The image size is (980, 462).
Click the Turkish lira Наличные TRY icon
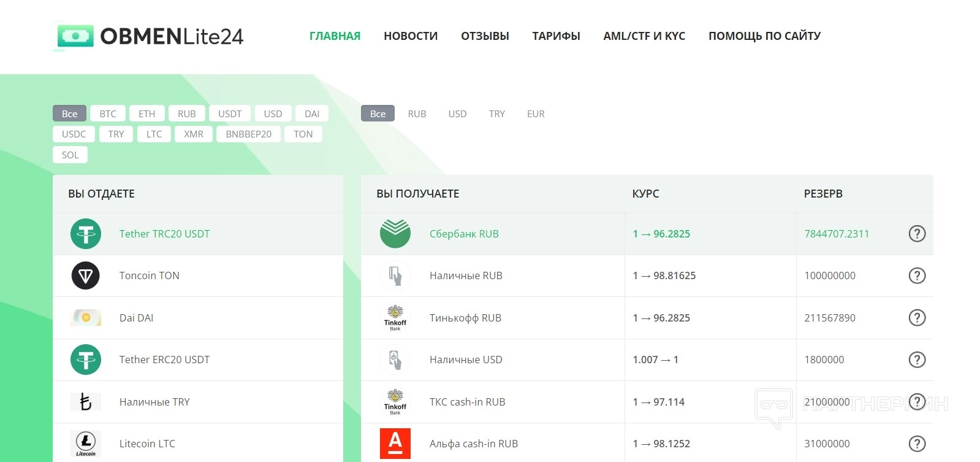point(86,402)
